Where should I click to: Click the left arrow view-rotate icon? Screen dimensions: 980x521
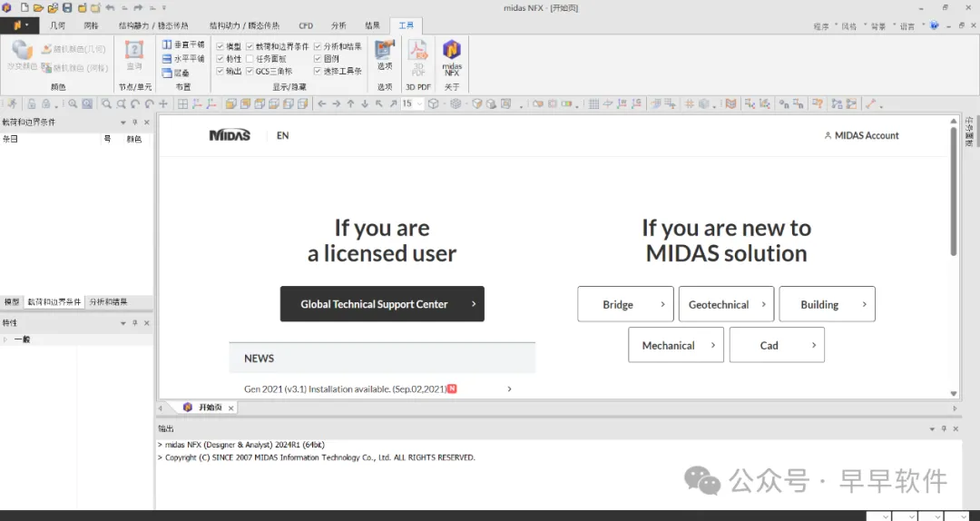pos(322,103)
